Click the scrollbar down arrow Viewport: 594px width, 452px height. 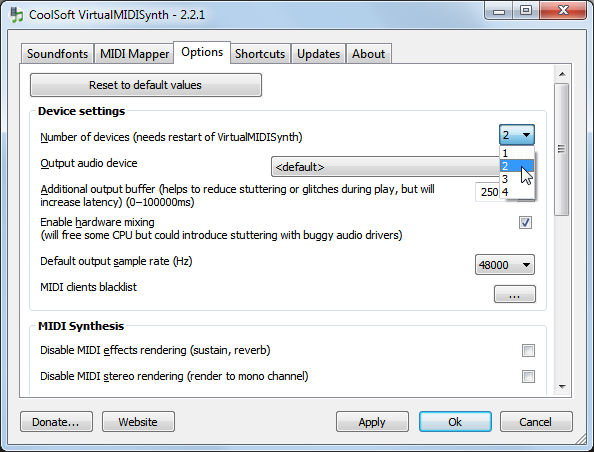point(562,387)
